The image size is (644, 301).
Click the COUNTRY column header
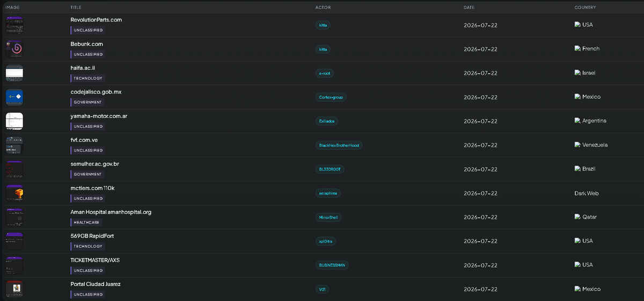[584, 8]
